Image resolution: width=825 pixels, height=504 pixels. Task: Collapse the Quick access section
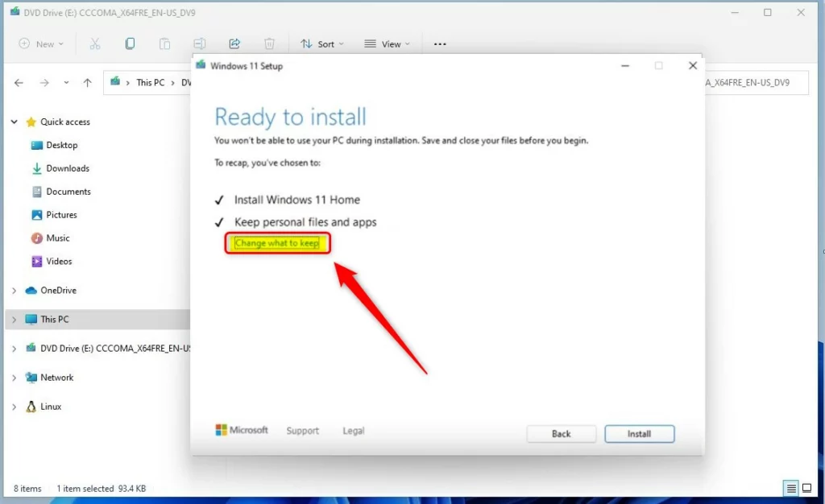[15, 122]
